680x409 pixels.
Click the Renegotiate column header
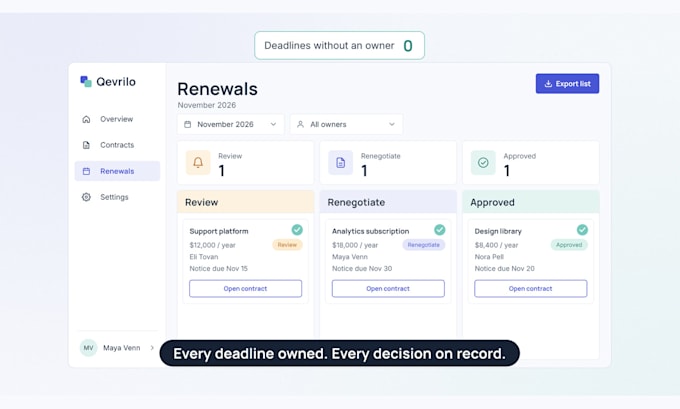(388, 202)
